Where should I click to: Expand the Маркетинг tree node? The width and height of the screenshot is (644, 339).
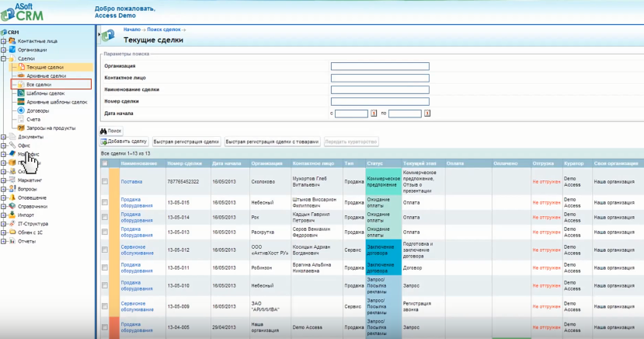tap(3, 180)
